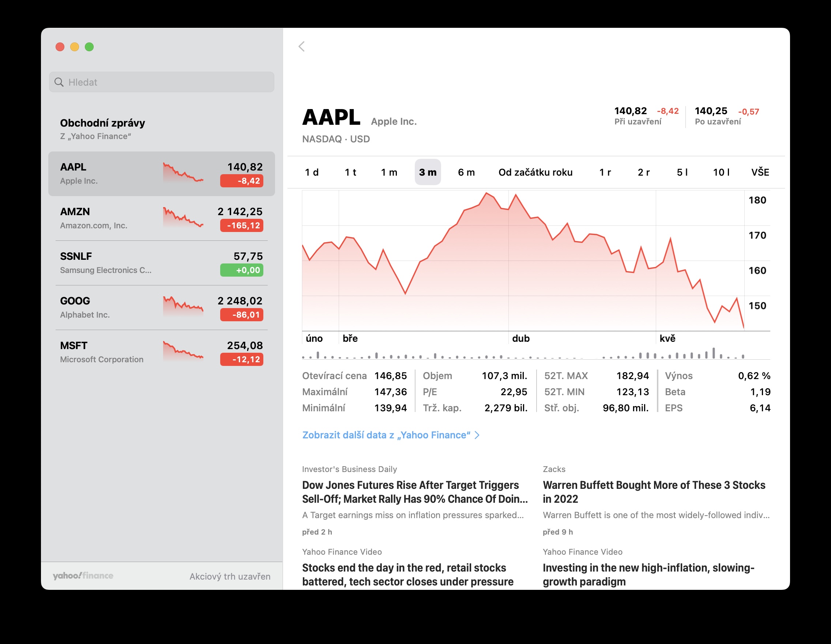
Task: Toggle SSNLF green +0,00 change badge
Action: tap(242, 270)
